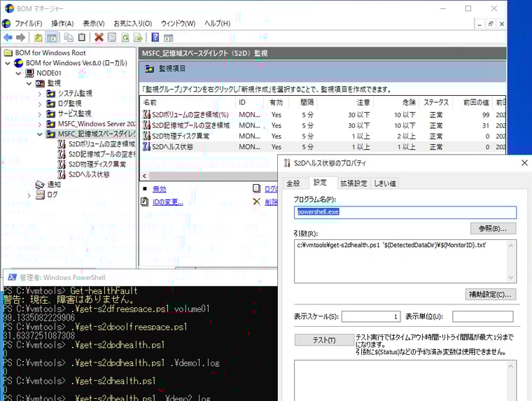Open the 操作(A) menu
Image resolution: width=532 pixels, height=401 pixels.
point(62,23)
